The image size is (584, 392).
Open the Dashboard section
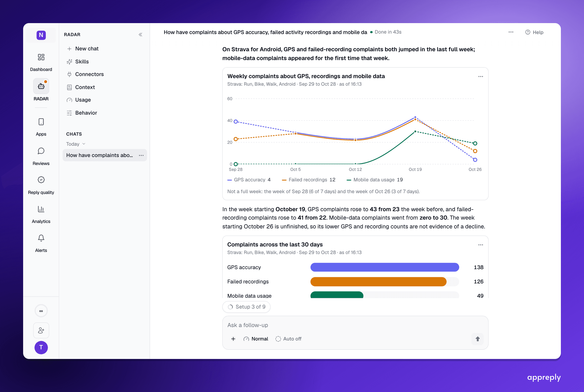point(41,62)
